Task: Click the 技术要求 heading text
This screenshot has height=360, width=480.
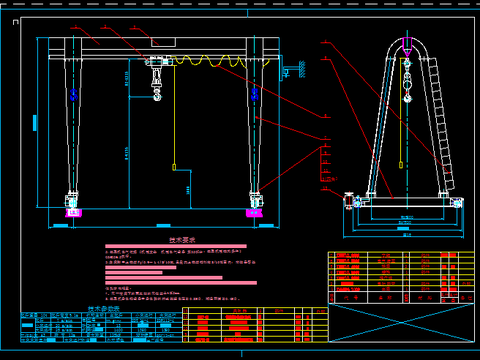Action: (x=182, y=240)
